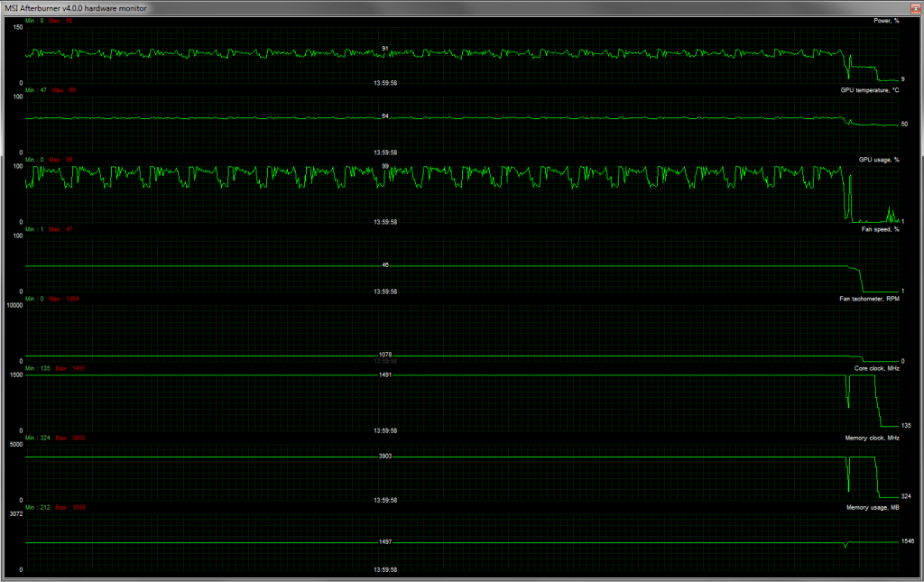Viewport: 924px width, 582px height.
Task: Click the 10000 axis value on Fan tachometer graph
Action: (x=14, y=305)
